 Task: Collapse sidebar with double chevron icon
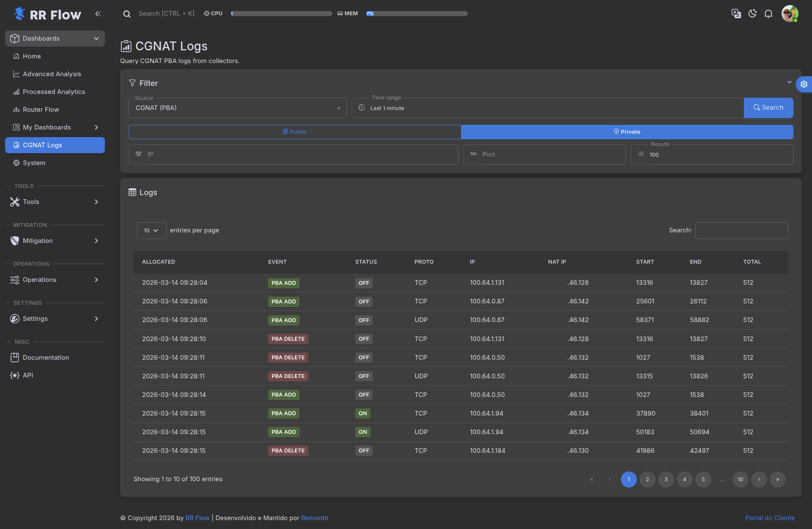pos(98,14)
